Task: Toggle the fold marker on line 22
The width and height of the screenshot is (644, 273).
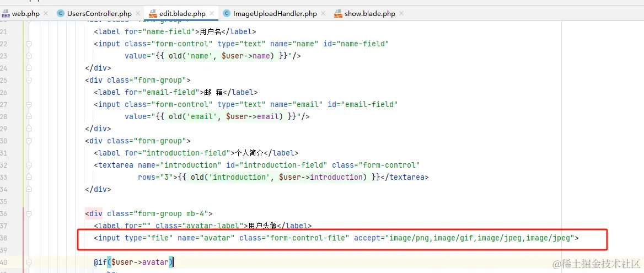Action: [29, 44]
